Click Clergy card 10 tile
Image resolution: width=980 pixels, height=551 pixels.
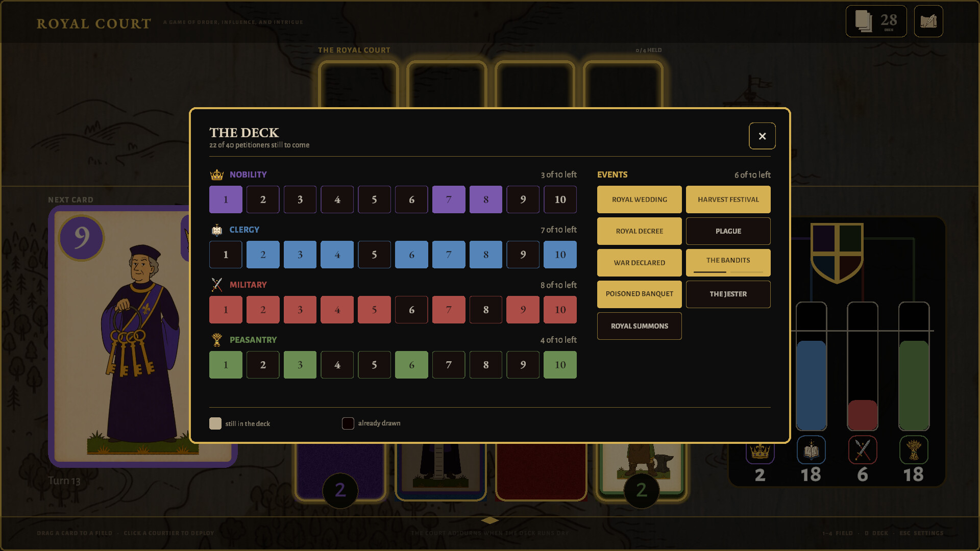[560, 255]
